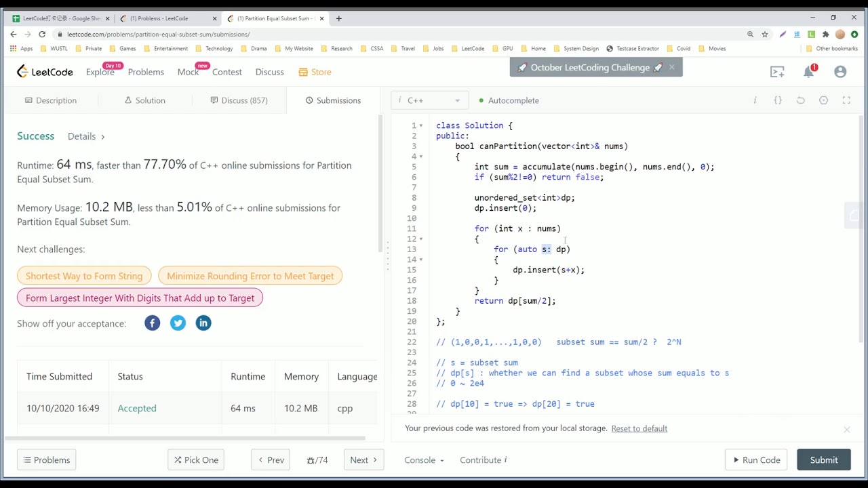Go back in browser
Image resolution: width=868 pixels, height=488 pixels.
pyautogui.click(x=14, y=34)
